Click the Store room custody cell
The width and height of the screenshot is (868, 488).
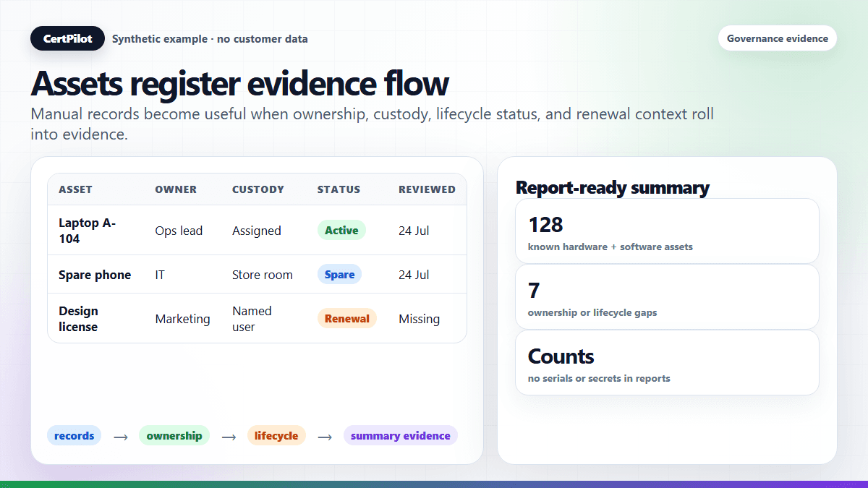[263, 275]
